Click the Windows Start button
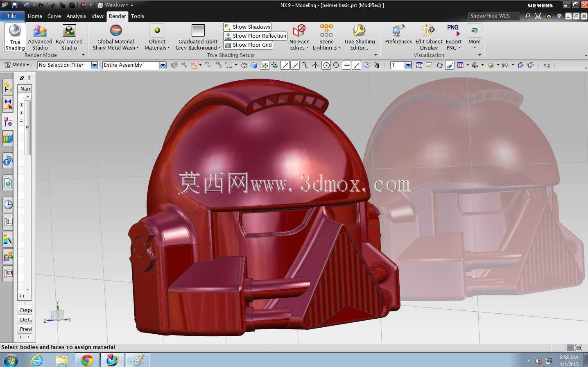This screenshot has width=588, height=367. [x=10, y=360]
